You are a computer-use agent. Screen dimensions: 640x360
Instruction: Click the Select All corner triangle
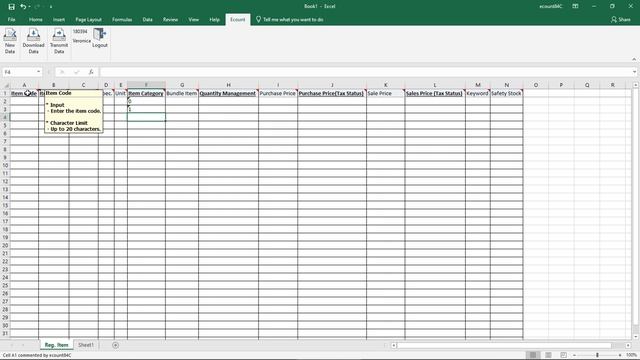(x=6, y=85)
